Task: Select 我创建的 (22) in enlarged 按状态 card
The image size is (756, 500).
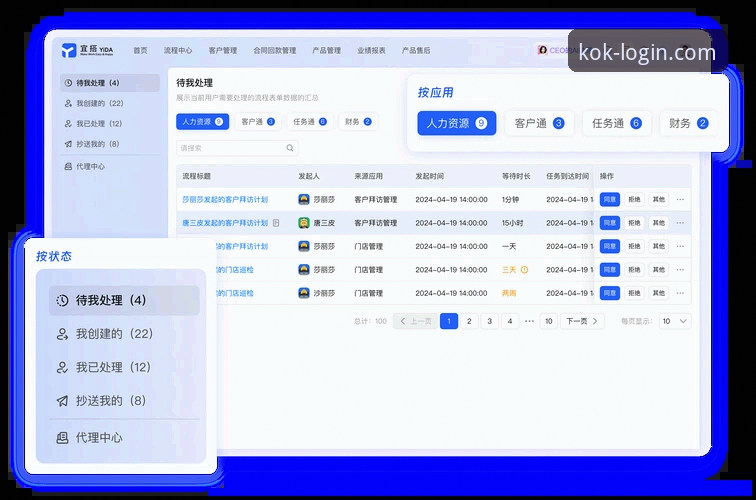Action: coord(124,334)
